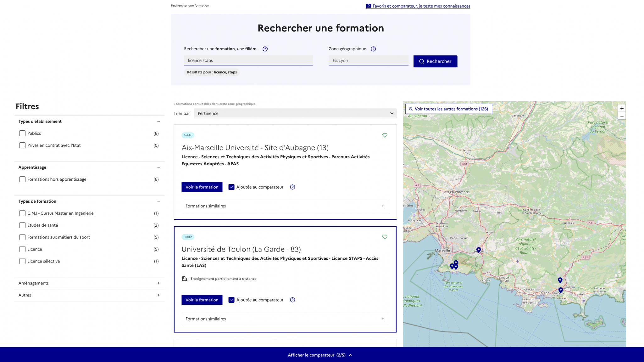Check the Publics establishment filter
This screenshot has height=362, width=644.
(22, 133)
